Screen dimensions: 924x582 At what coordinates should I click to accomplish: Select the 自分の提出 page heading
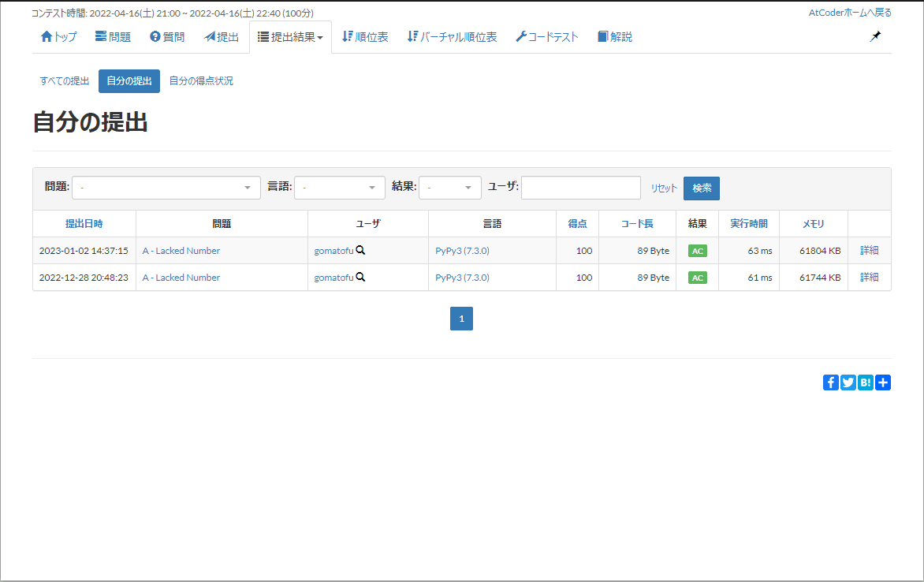(90, 122)
